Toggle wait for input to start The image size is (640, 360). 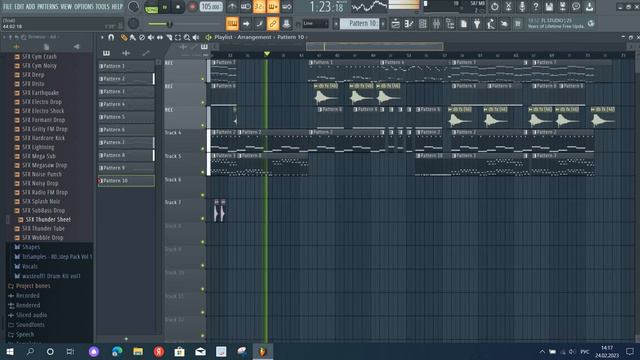246,7
